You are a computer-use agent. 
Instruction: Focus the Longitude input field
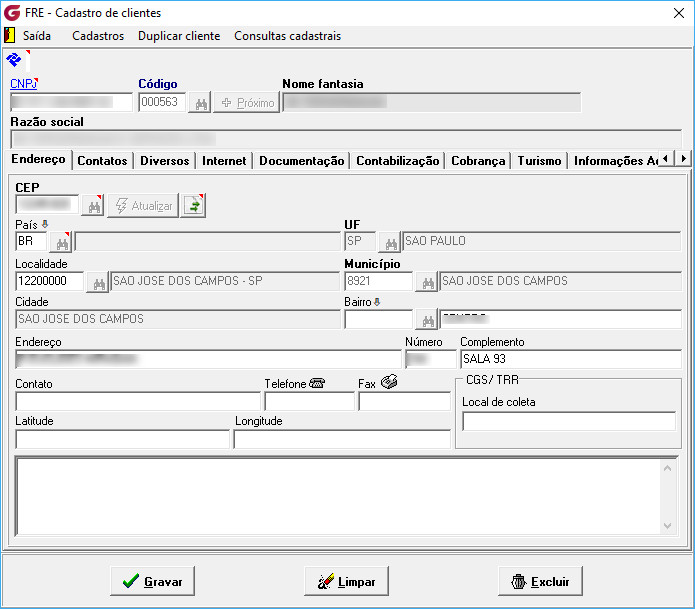[x=342, y=439]
